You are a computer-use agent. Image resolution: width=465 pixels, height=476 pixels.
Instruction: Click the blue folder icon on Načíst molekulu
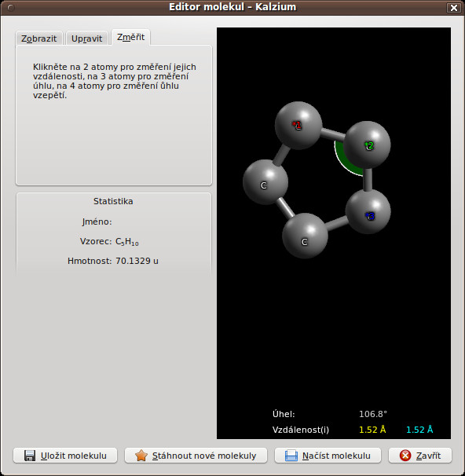tap(291, 456)
